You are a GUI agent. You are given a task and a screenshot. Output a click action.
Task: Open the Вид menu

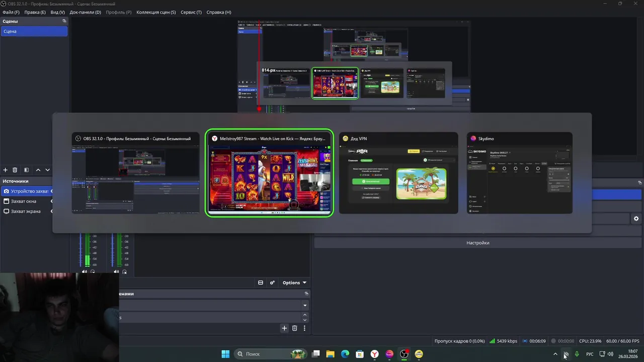tap(57, 12)
